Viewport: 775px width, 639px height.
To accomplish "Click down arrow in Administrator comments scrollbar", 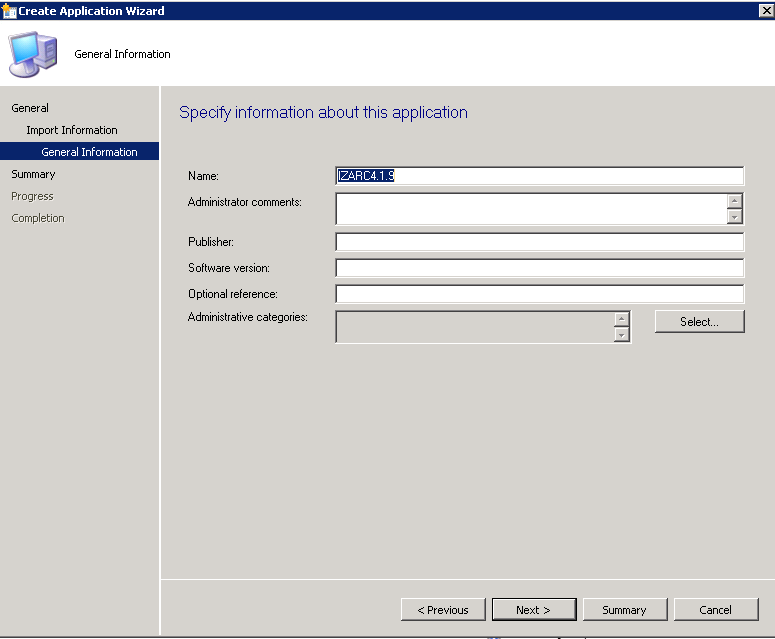I will 735,216.
